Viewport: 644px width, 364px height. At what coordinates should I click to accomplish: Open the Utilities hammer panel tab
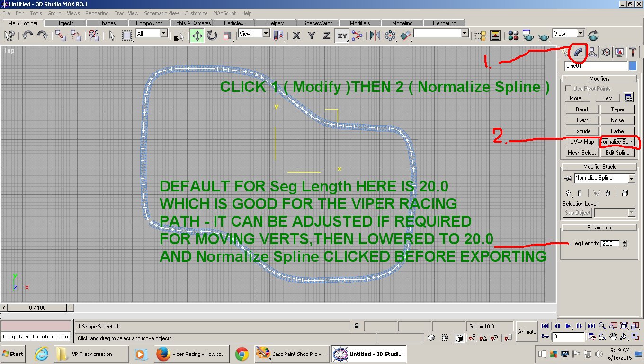coord(633,52)
